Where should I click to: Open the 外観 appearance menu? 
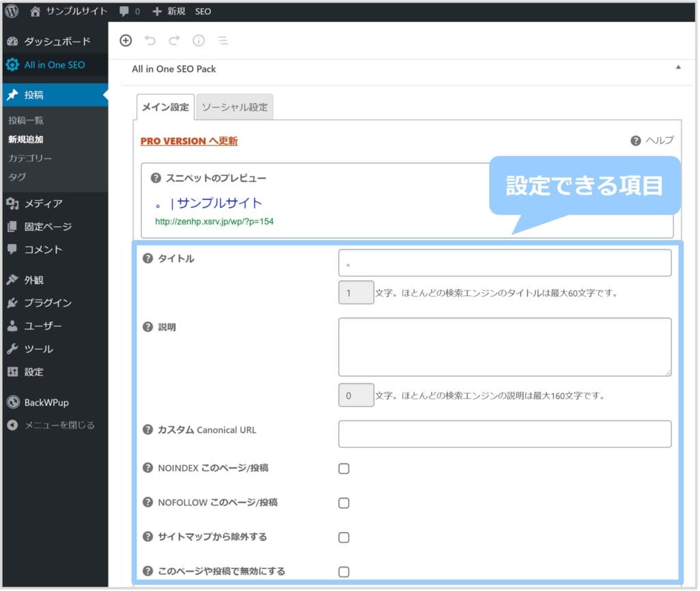tap(55, 280)
